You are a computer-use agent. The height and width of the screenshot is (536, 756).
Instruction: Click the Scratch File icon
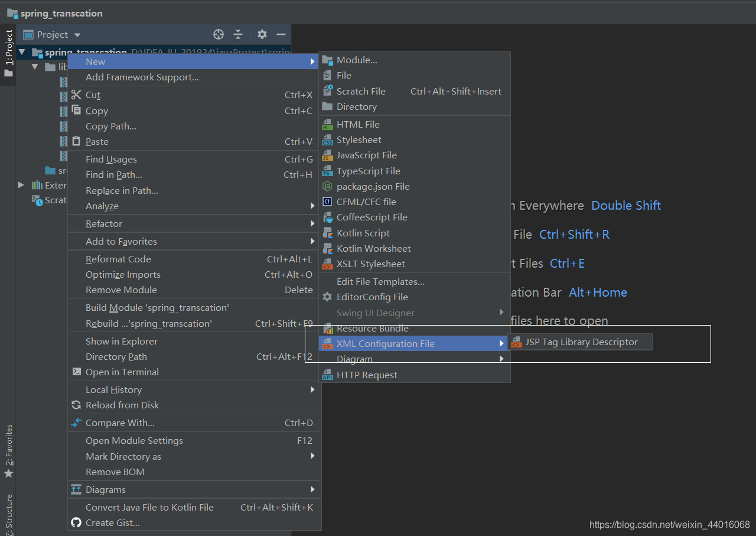click(327, 91)
